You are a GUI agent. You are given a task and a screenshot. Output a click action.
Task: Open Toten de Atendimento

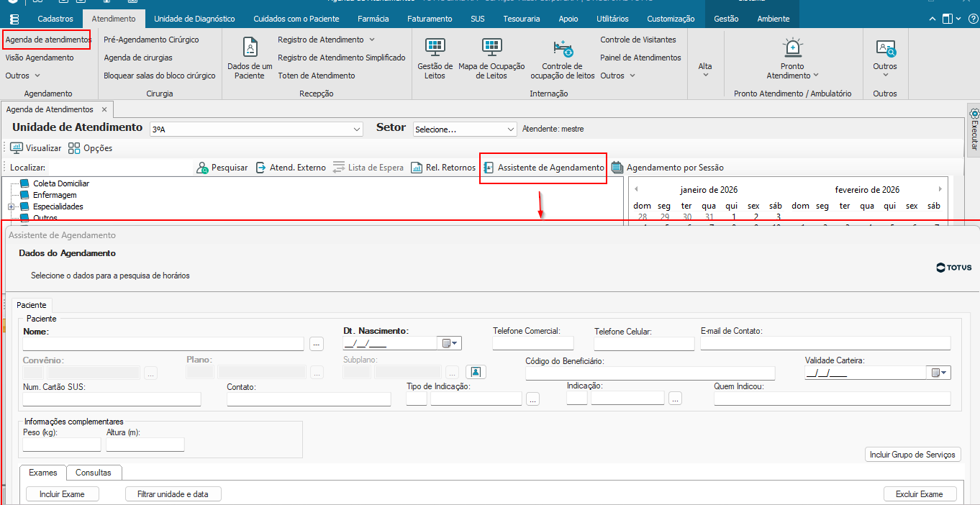coord(317,76)
